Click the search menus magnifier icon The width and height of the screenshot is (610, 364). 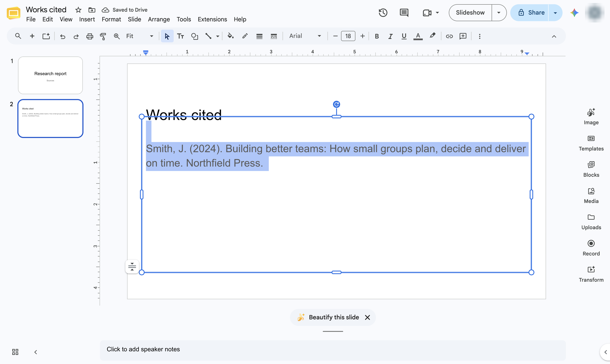tap(18, 36)
